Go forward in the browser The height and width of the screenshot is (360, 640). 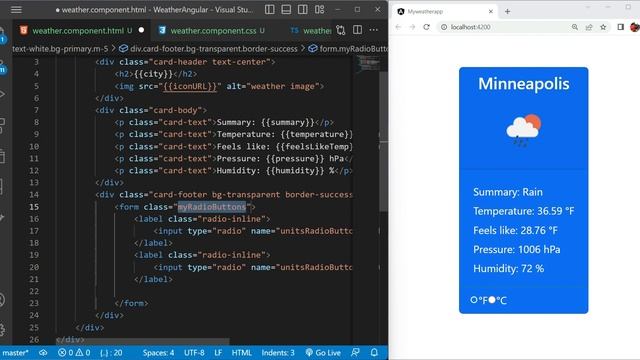coord(412,27)
